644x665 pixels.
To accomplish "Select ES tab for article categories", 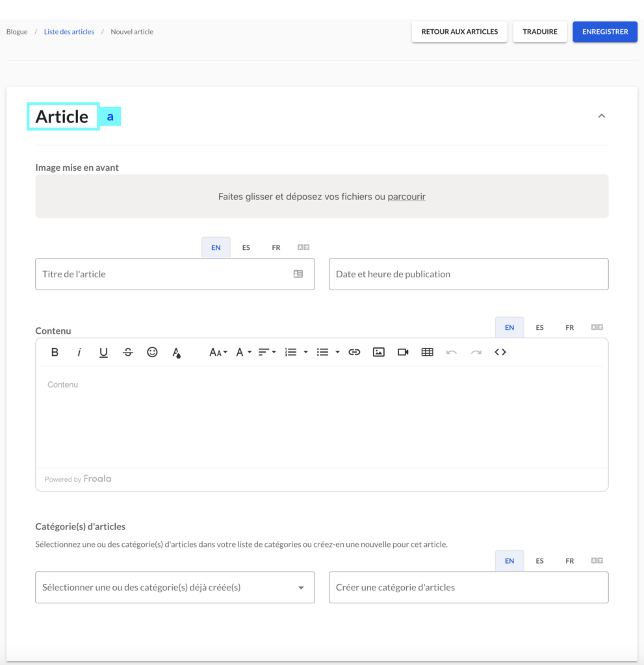I will click(539, 560).
